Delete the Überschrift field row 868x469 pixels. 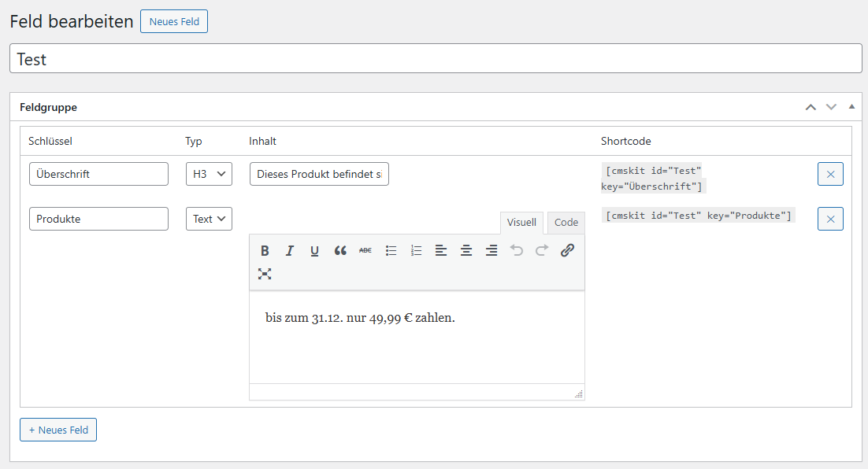click(830, 174)
